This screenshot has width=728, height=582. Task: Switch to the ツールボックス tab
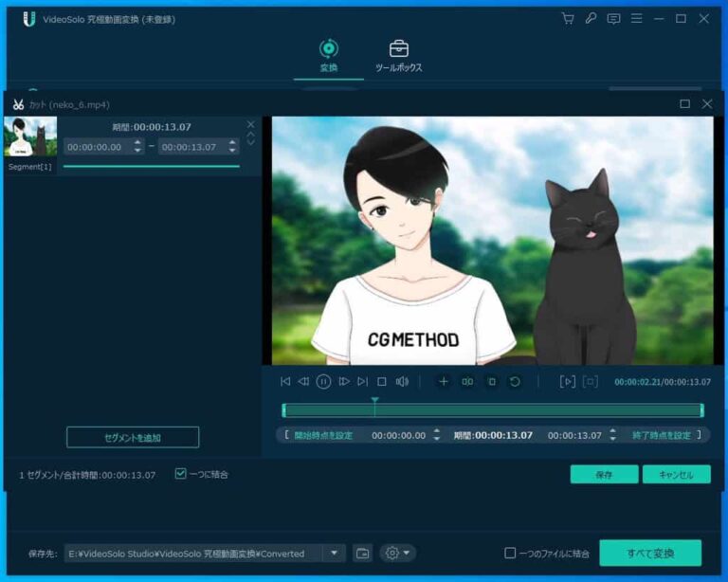click(x=399, y=56)
